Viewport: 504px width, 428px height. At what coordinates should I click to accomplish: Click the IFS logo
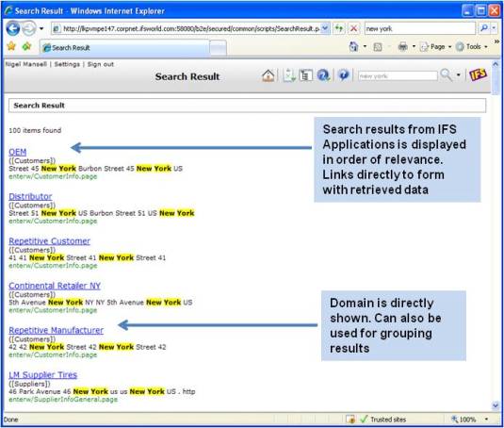(x=478, y=74)
